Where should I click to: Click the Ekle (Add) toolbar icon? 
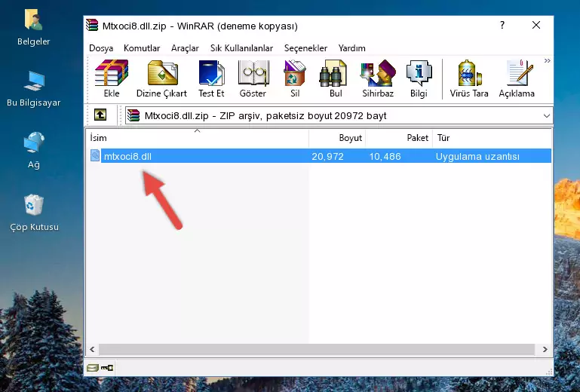(x=112, y=78)
